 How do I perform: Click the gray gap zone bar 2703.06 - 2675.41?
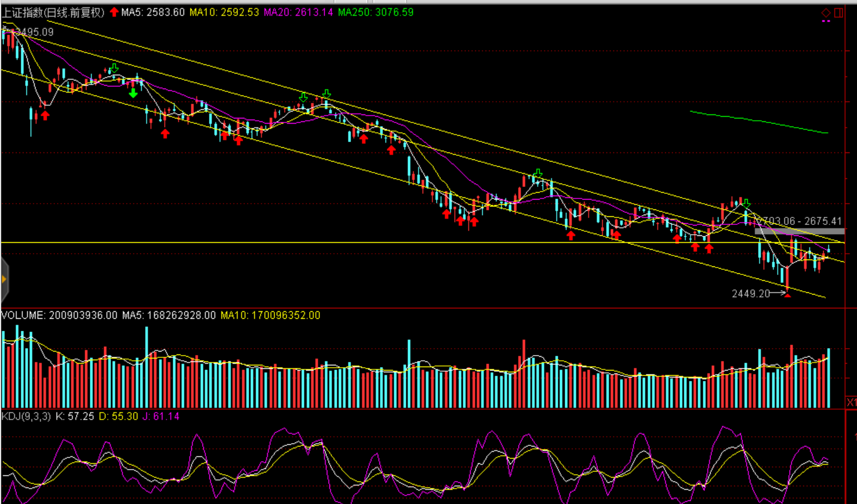point(799,231)
